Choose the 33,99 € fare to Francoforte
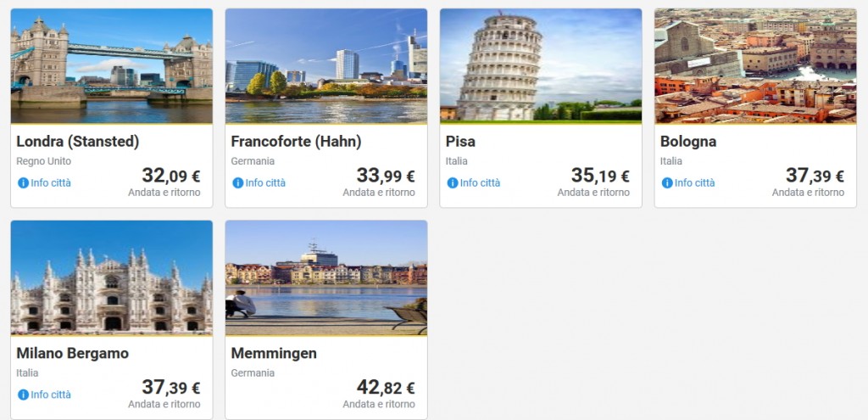The width and height of the screenshot is (868, 420). click(385, 176)
